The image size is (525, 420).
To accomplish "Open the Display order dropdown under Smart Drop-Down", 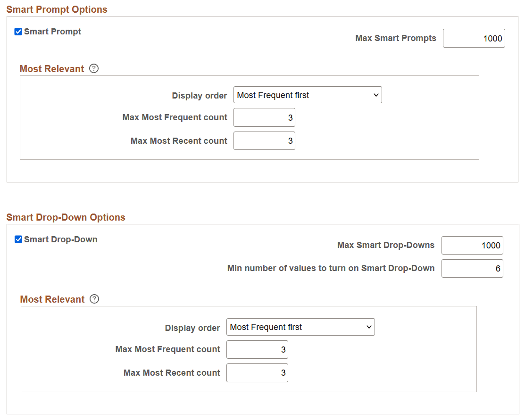I will [300, 327].
